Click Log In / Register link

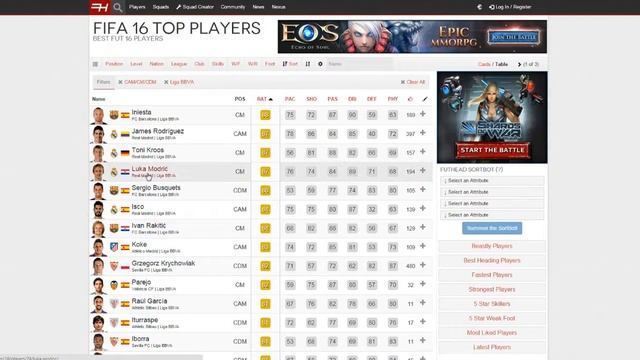tap(510, 7)
